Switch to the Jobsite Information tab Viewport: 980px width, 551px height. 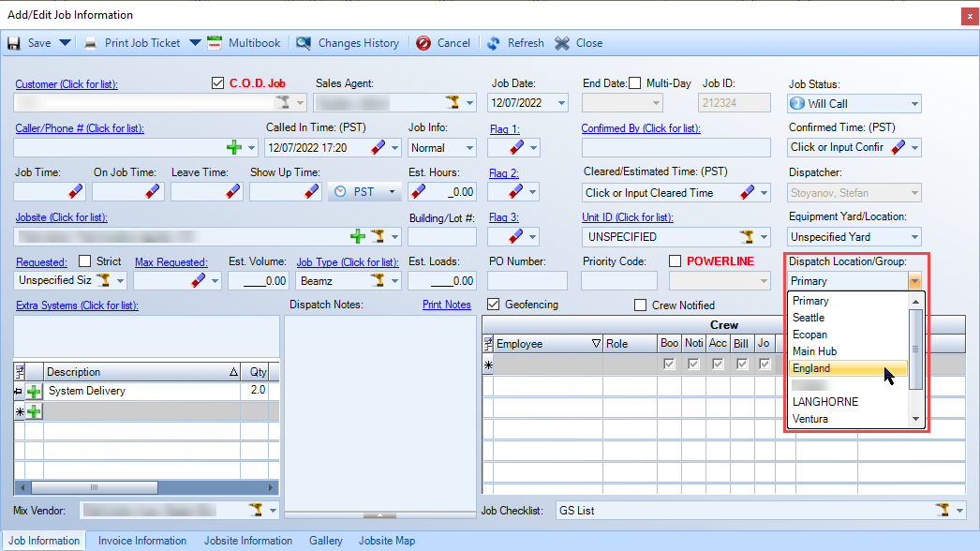tap(248, 541)
